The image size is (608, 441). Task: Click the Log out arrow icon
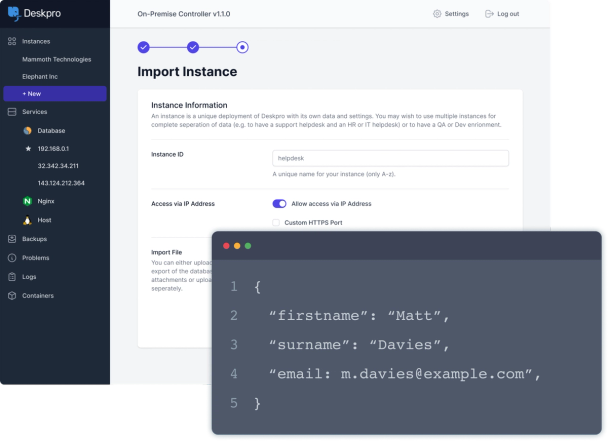coord(489,14)
